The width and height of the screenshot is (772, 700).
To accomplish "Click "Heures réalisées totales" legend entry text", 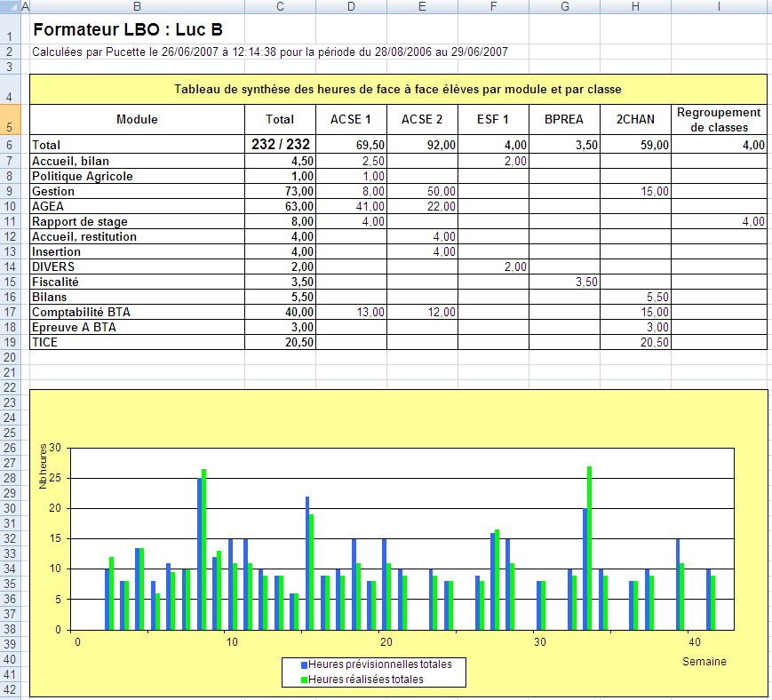I will pyautogui.click(x=365, y=680).
